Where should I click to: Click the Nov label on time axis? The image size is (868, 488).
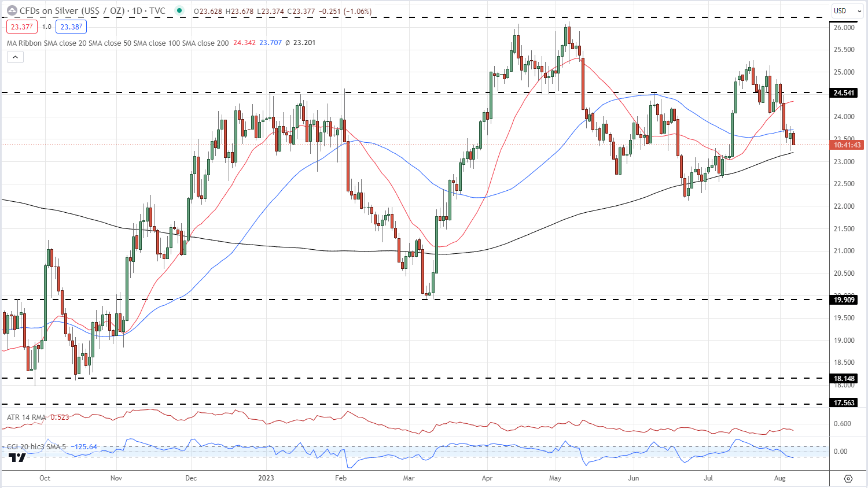(116, 478)
